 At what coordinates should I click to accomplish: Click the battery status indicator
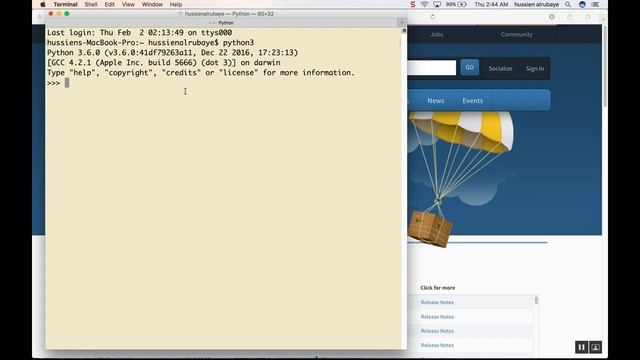[456, 4]
